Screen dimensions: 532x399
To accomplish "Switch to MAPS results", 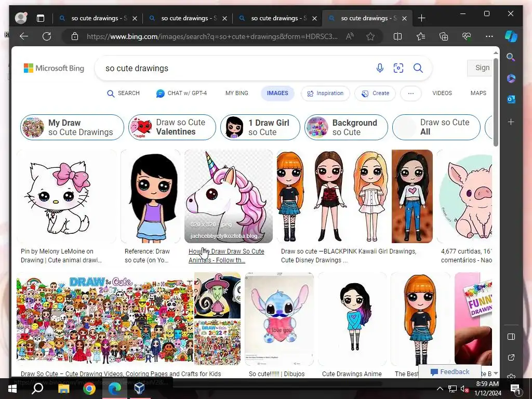I will [478, 94].
